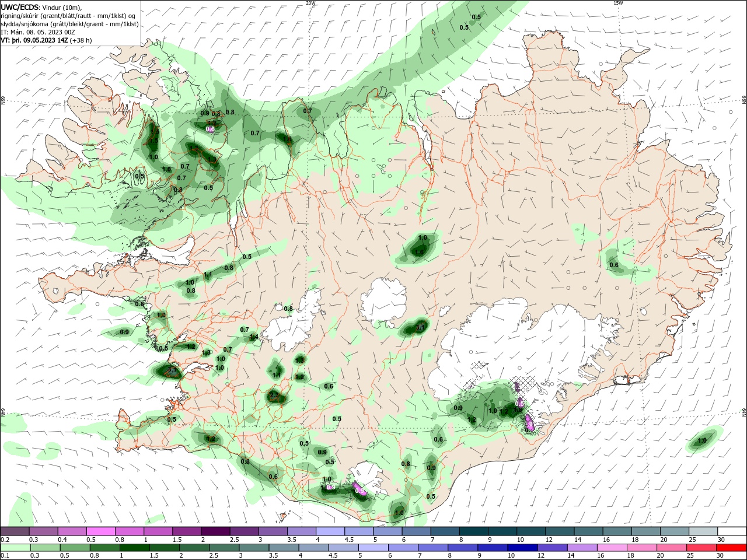Select the light grey 25 swatch in the upper legend row
Screen dimensions: 747x560
(x=703, y=531)
